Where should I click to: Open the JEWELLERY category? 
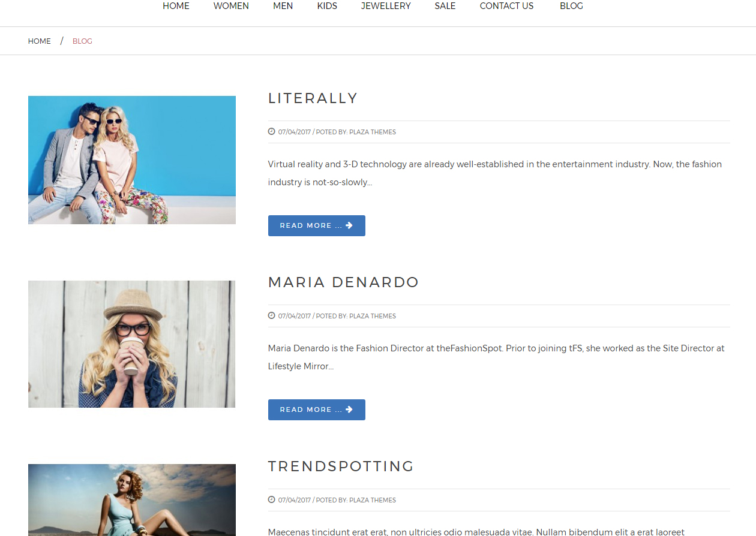(x=386, y=6)
